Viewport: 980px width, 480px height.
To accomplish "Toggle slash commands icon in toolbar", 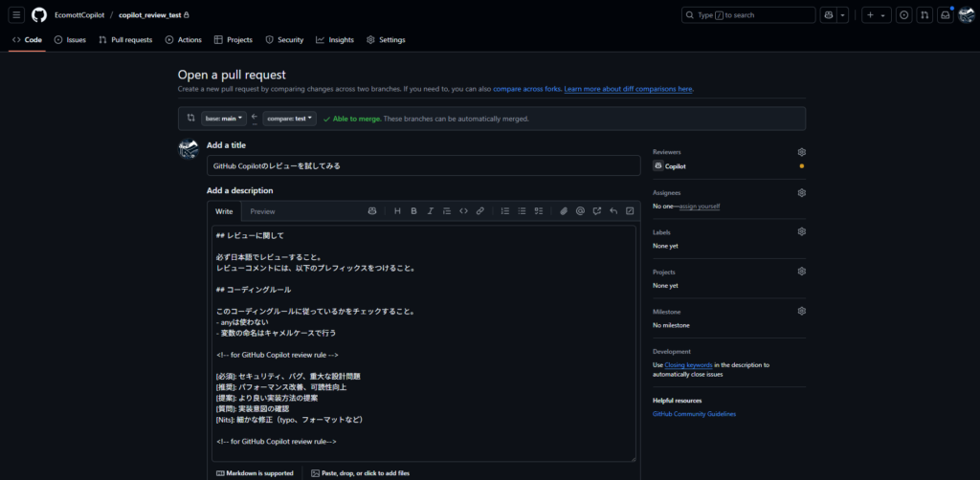I will (x=630, y=211).
